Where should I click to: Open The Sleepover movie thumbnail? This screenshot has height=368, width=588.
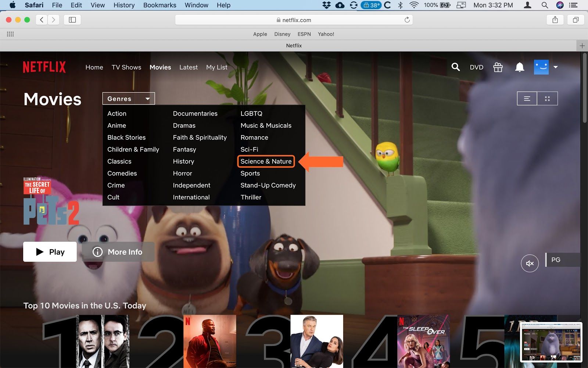point(423,341)
